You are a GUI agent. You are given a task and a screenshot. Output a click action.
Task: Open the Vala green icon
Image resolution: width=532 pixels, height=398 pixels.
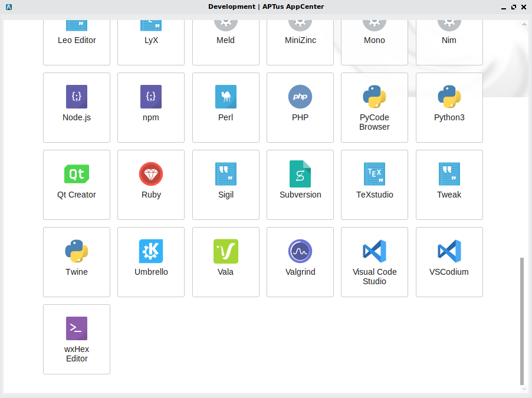(x=226, y=251)
